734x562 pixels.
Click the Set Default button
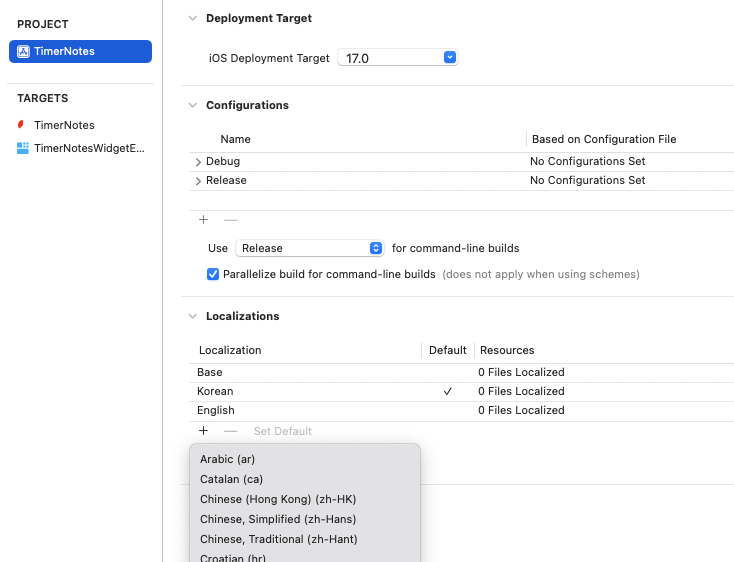pos(283,431)
